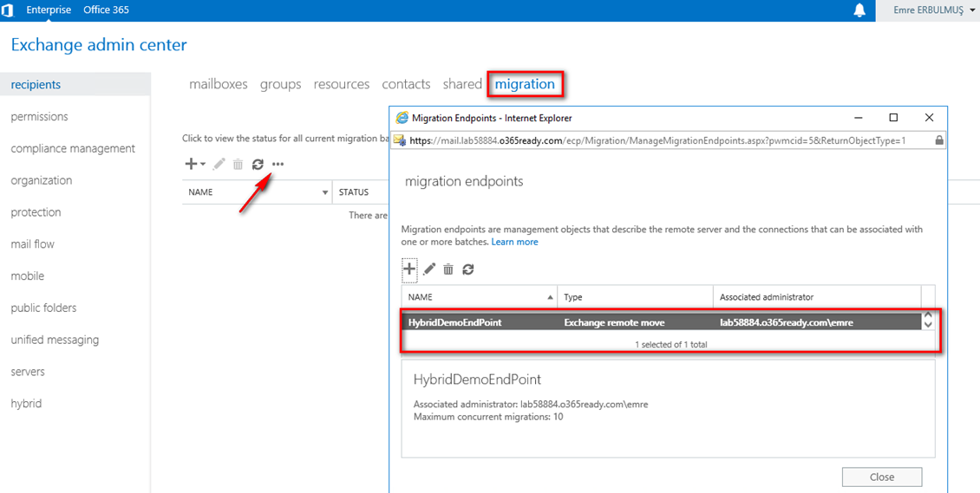This screenshot has width=980, height=493.
Task: Open the notifications bell icon
Action: 860,10
